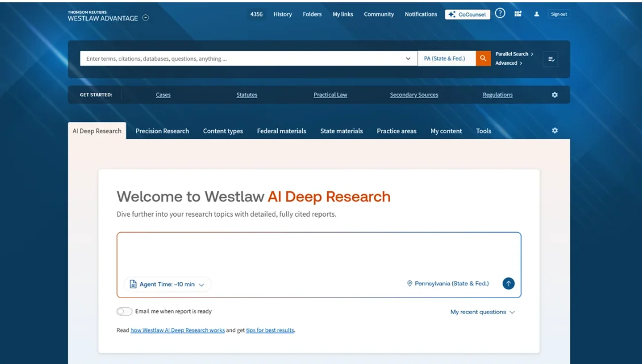Expand the search box suggestions dropdown arrow

pos(408,58)
